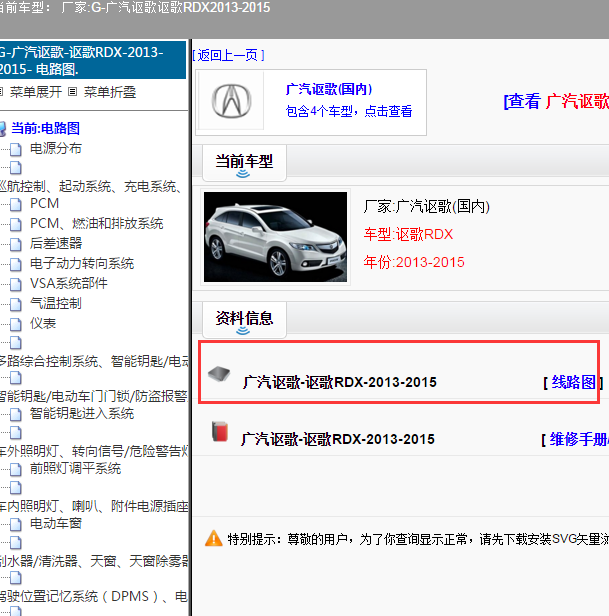The width and height of the screenshot is (609, 616).
Task: Collapse all menus with 菜单折叠
Action: pyautogui.click(x=110, y=92)
